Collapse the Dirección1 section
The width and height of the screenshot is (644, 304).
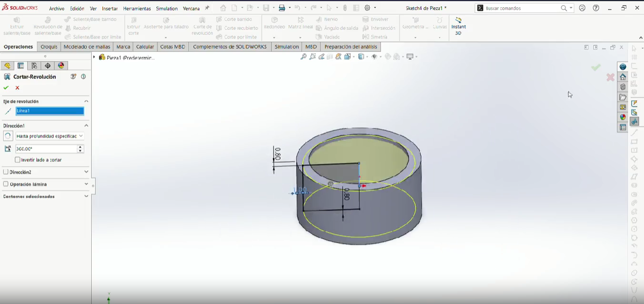[86, 125]
